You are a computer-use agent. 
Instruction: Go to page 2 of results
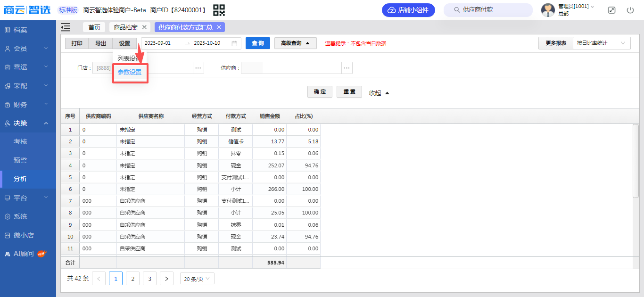(132, 279)
